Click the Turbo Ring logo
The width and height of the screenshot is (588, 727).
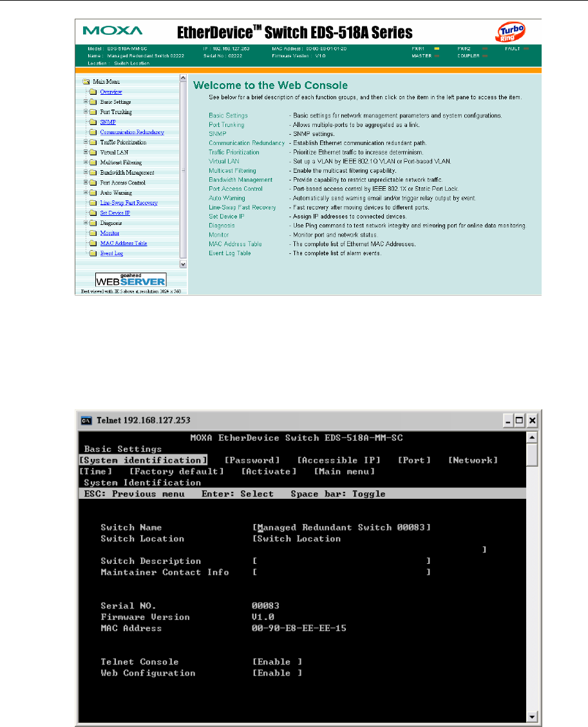(511, 32)
